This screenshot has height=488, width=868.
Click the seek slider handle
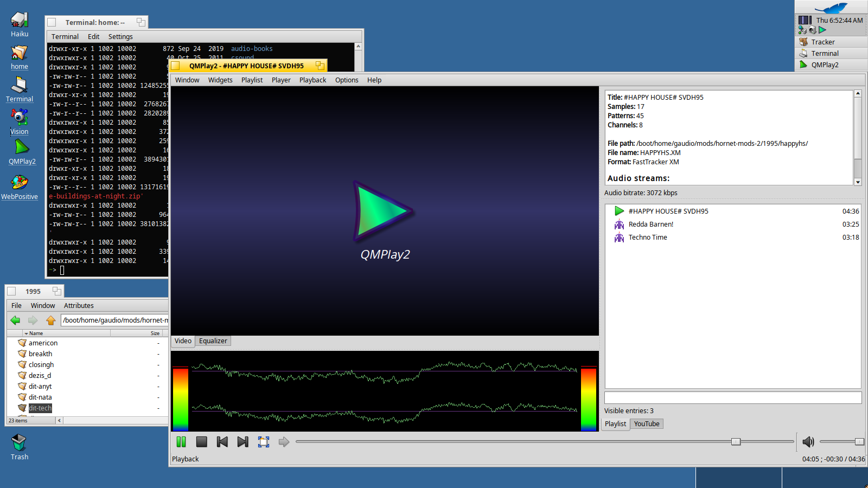pos(736,442)
